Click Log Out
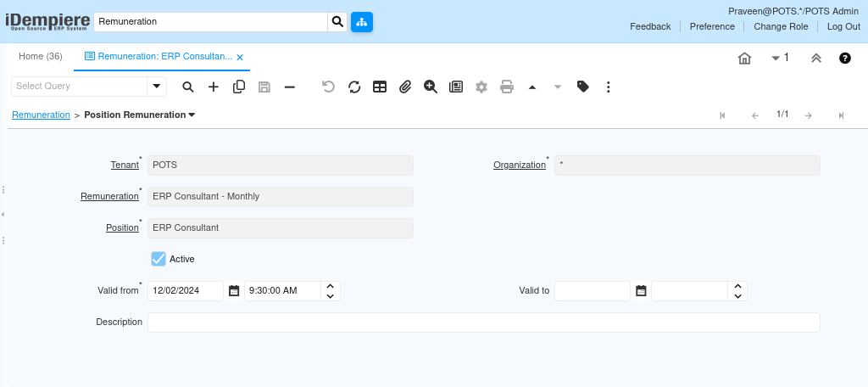The height and width of the screenshot is (387, 868). 843,26
